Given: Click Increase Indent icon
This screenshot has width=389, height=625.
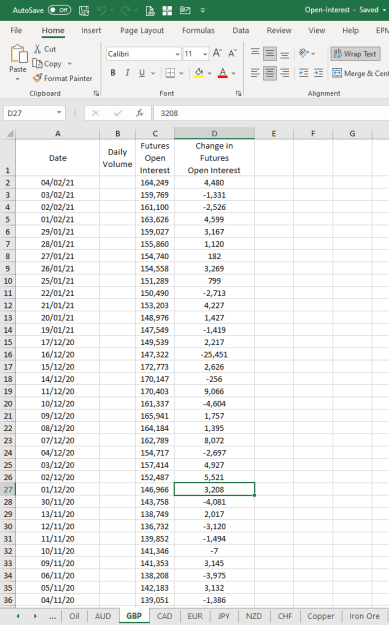Looking at the screenshot, I should pos(318,73).
